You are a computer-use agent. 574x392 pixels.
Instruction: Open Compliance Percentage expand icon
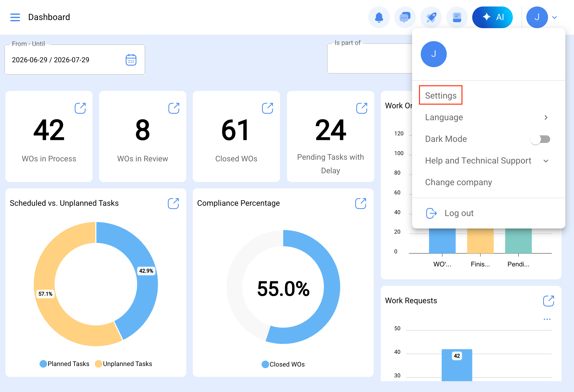point(361,203)
